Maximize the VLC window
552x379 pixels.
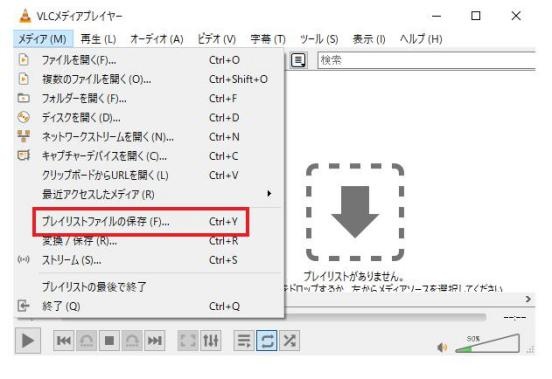(476, 16)
